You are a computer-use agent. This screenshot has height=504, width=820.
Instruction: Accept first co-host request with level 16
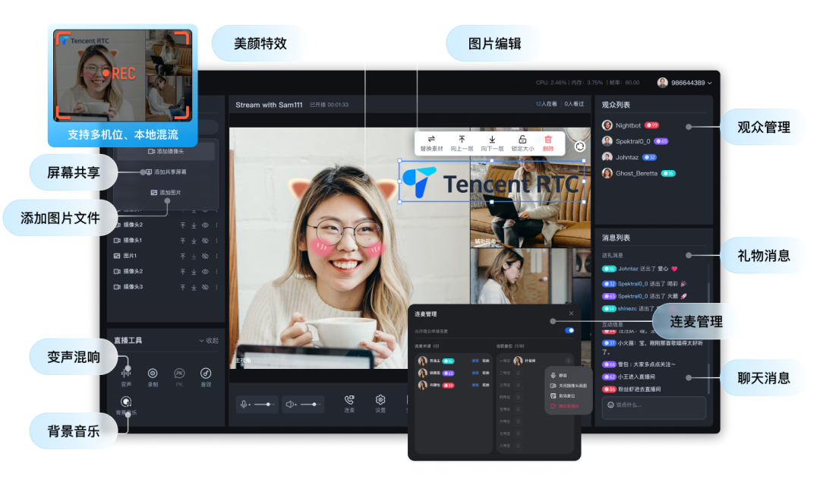click(475, 361)
